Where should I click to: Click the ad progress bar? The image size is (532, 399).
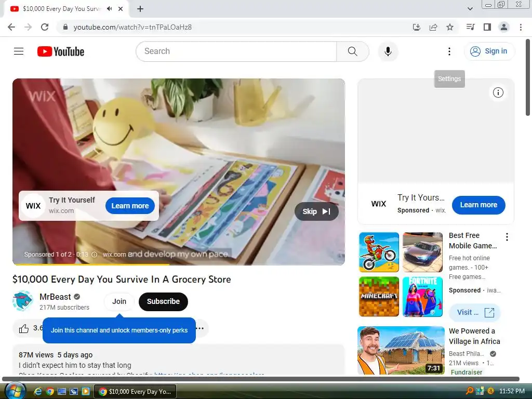pos(179,264)
